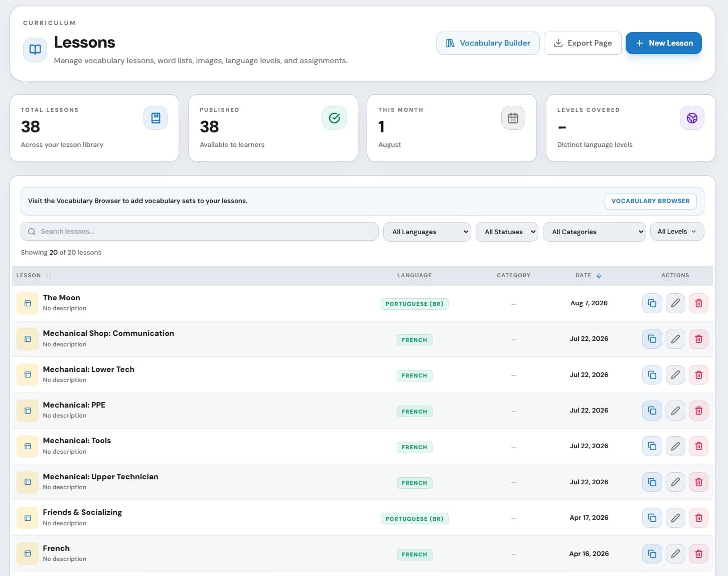Open Mechanical: Upper Technician title

(x=100, y=477)
